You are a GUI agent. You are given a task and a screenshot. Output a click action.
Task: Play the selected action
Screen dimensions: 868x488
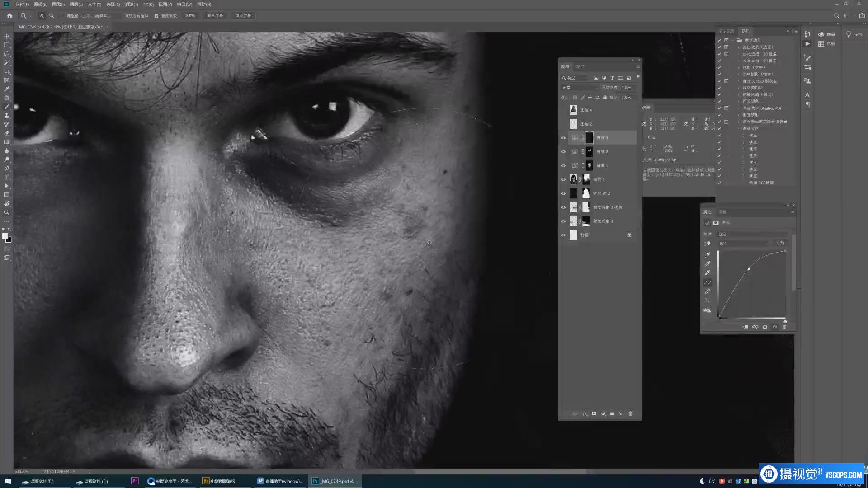(x=807, y=44)
